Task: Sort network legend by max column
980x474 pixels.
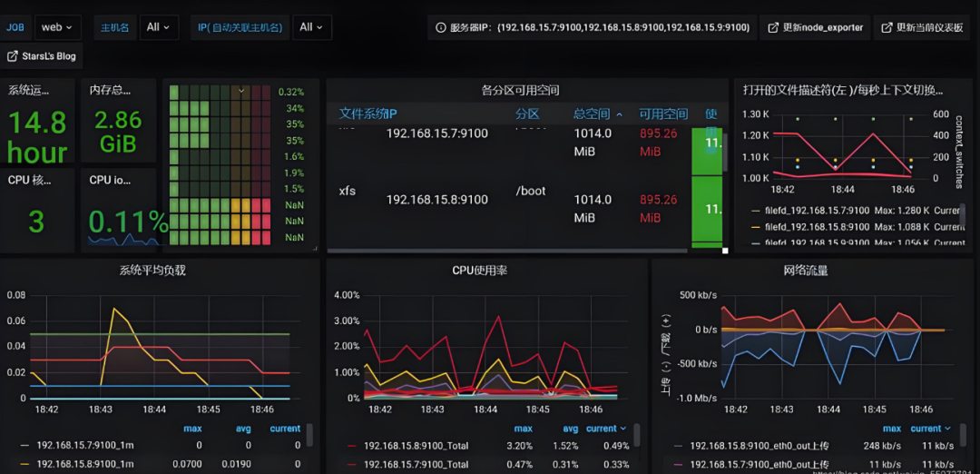Action: click(x=892, y=429)
